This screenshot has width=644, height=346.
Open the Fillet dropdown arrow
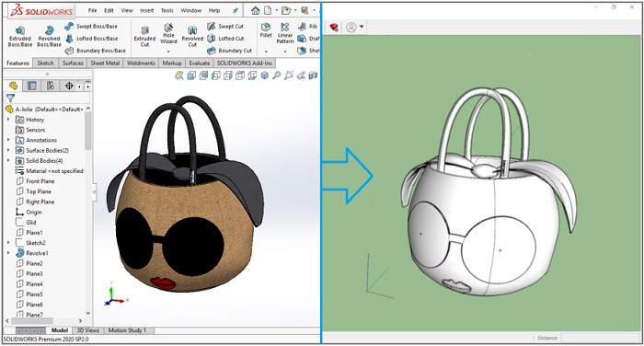(266, 52)
